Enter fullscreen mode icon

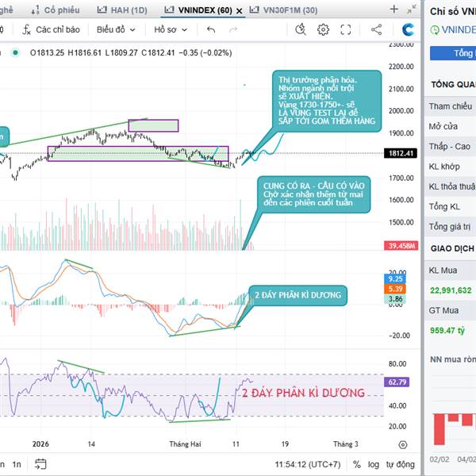click(345, 30)
